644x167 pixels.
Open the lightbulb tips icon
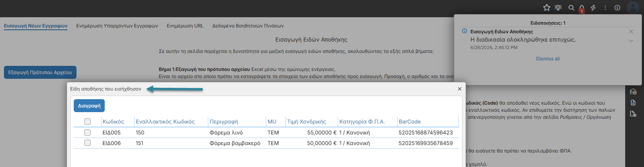pyautogui.click(x=558, y=7)
